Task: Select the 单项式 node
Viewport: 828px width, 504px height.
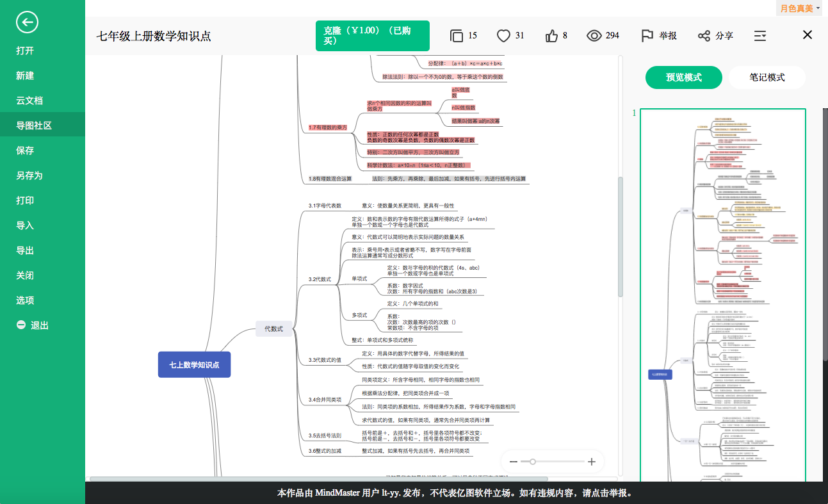Action: 359,279
